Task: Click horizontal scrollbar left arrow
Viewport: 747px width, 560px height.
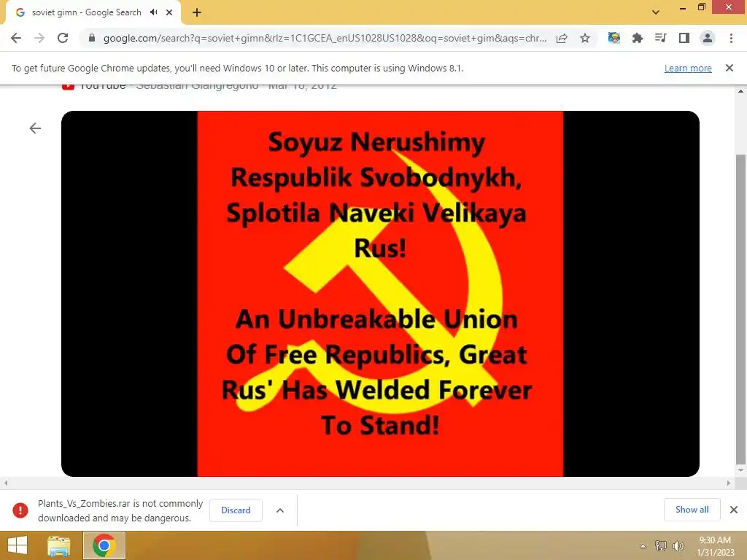Action: [6, 483]
